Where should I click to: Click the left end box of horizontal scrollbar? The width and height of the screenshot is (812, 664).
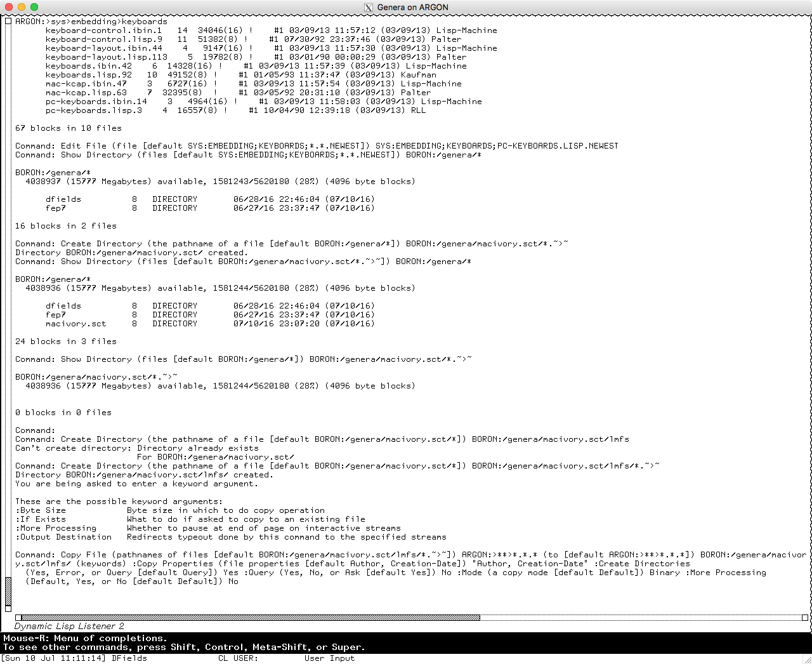(x=18, y=617)
